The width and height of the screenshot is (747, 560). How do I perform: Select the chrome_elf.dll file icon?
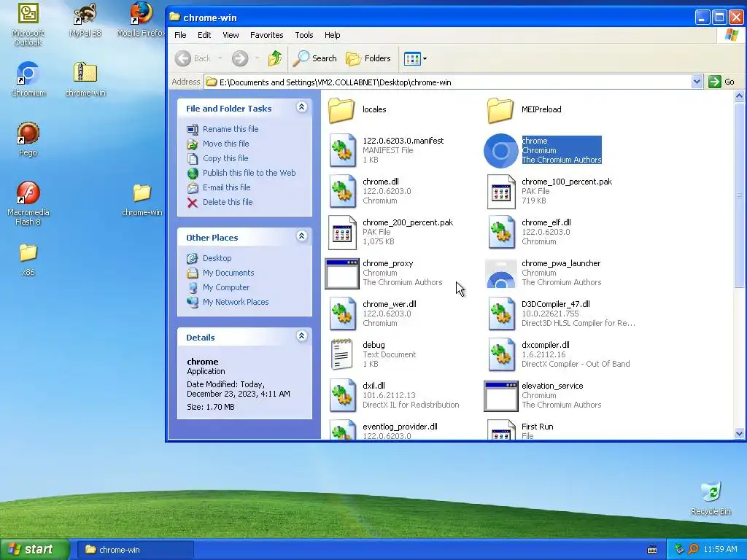click(x=500, y=233)
